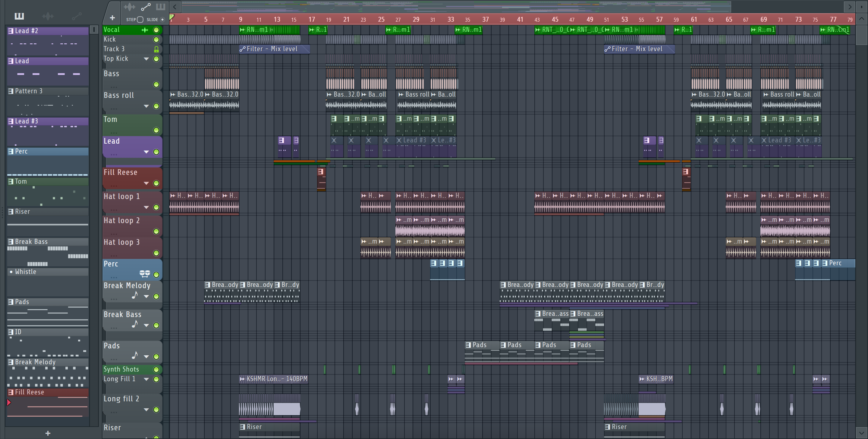Expand the Break Melody track dropdown arrow
The height and width of the screenshot is (439, 868).
pos(146,297)
